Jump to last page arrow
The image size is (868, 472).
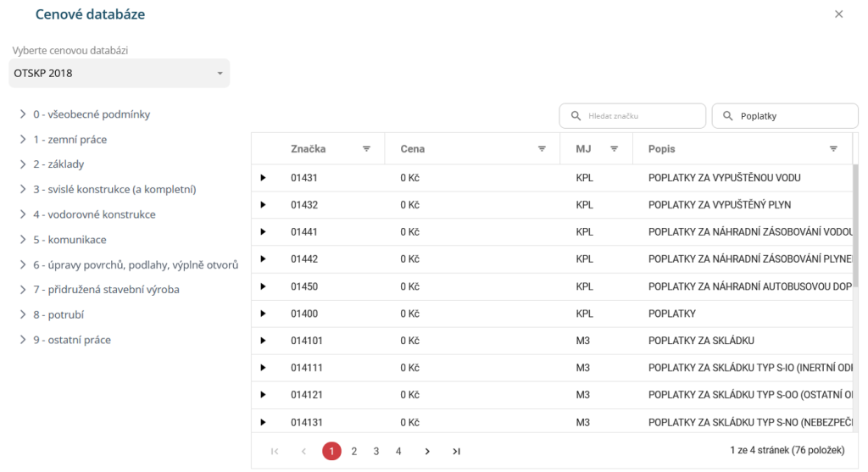[x=456, y=452]
